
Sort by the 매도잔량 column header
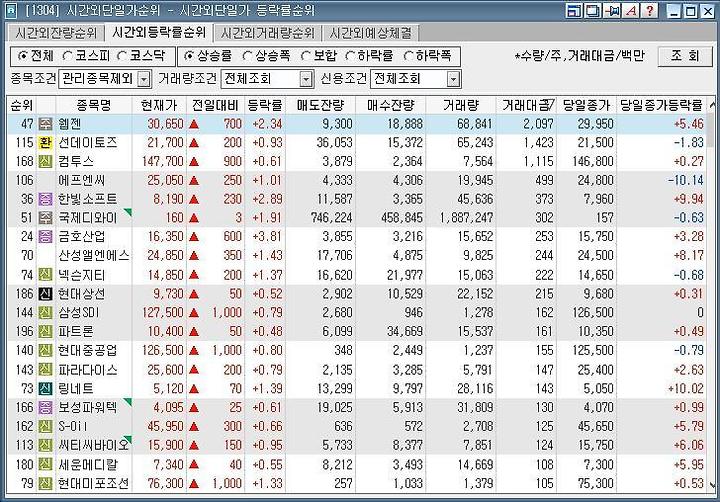[320, 106]
